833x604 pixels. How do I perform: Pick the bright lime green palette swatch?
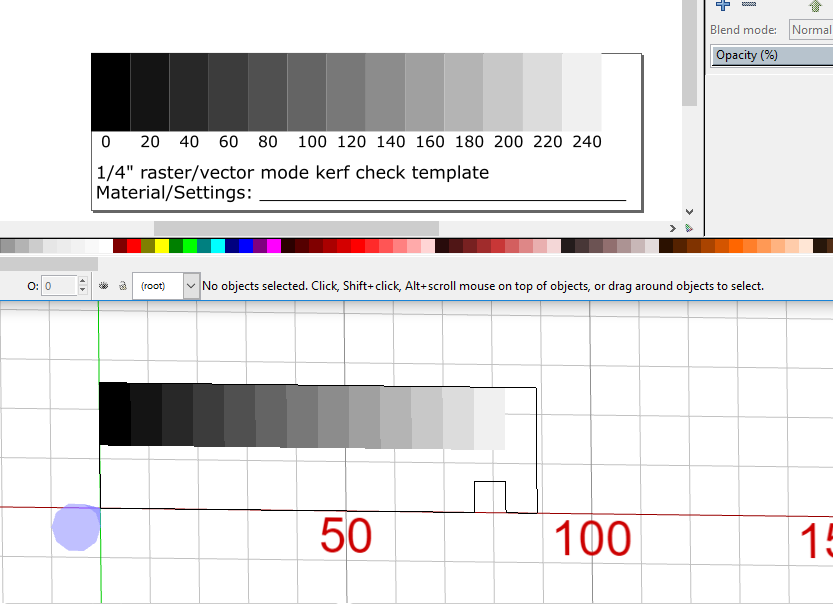pyautogui.click(x=190, y=246)
